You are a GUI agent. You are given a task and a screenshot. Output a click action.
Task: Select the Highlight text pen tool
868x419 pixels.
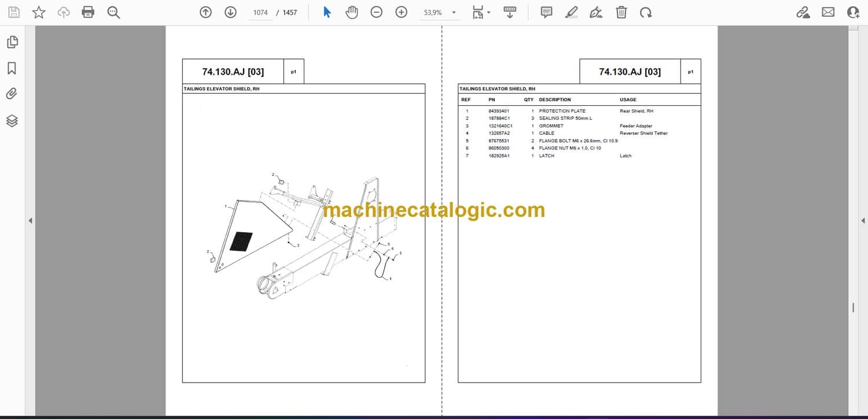point(571,12)
